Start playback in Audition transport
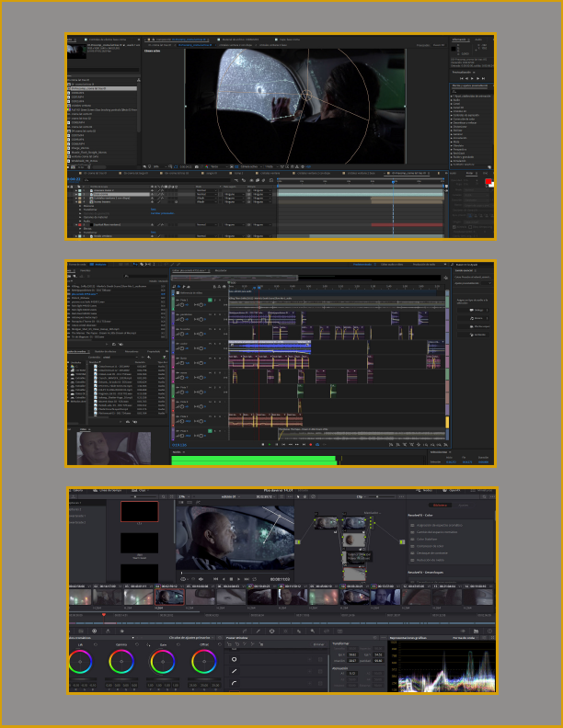Screen dimensions: 563x728 click(270, 444)
